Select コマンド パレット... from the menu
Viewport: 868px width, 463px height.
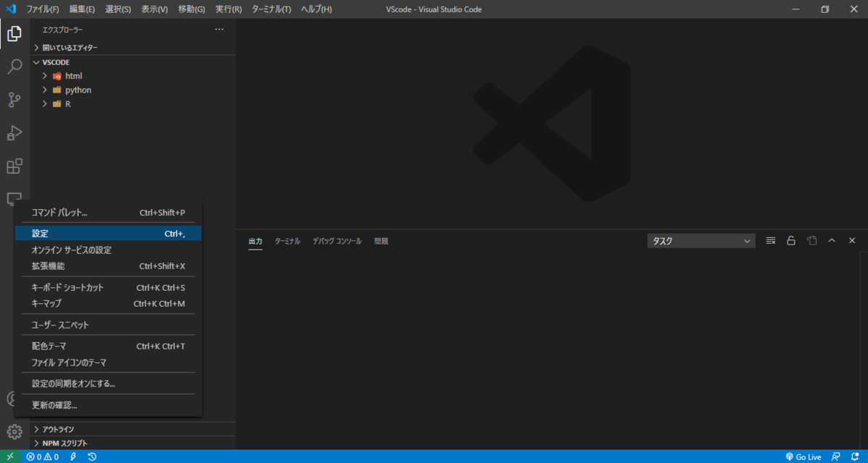coord(108,213)
